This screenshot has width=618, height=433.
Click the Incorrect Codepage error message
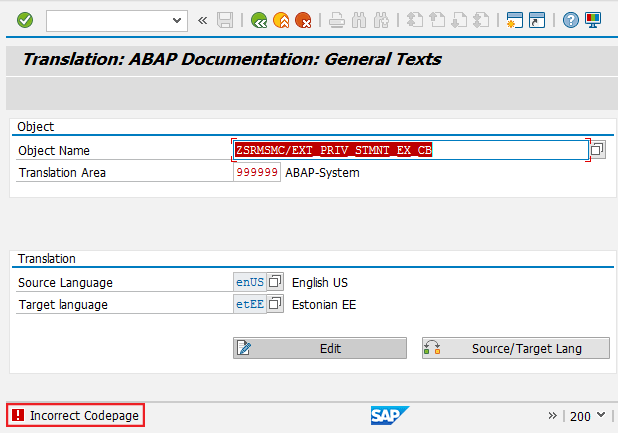[x=76, y=415]
